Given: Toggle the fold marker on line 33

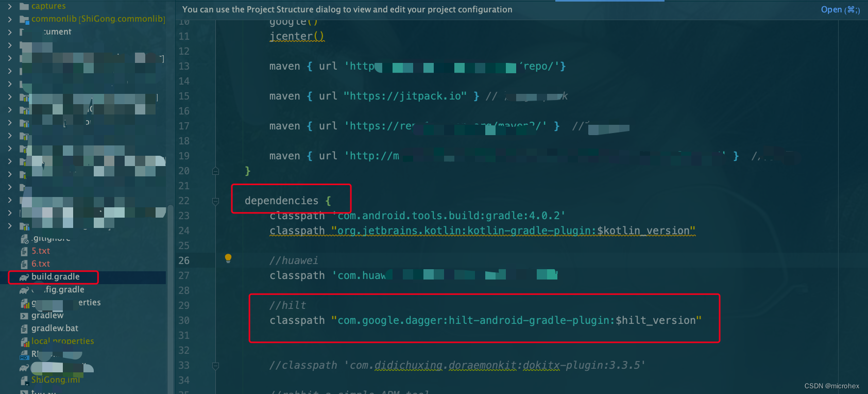Looking at the screenshot, I should [216, 366].
